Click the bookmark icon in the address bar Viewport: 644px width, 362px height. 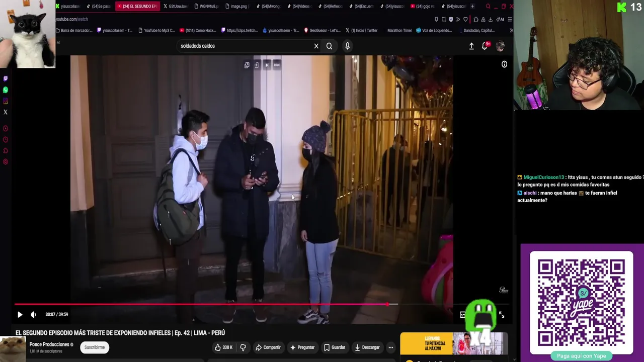pyautogui.click(x=436, y=20)
